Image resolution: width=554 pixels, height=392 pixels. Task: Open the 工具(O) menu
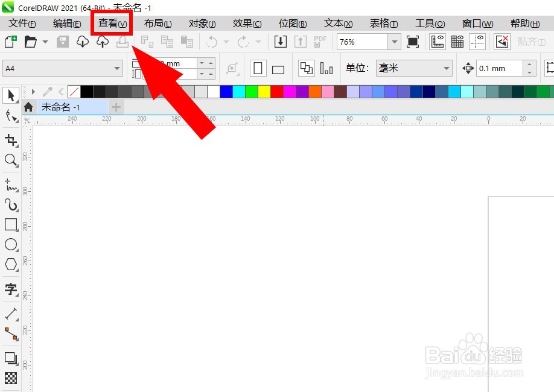(x=430, y=24)
